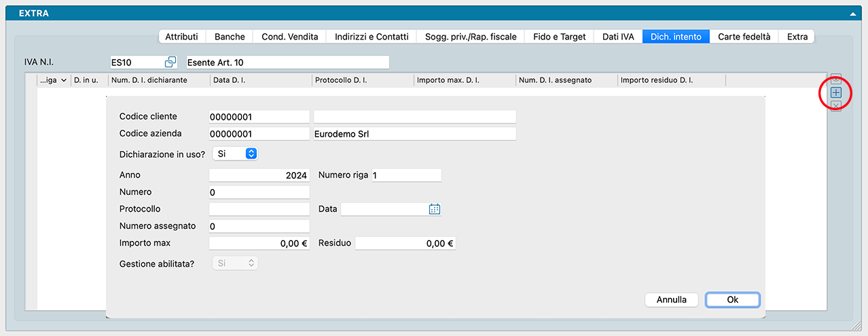The image size is (868, 336).
Task: Click the sort chevron on the first column header
Action: (x=64, y=80)
